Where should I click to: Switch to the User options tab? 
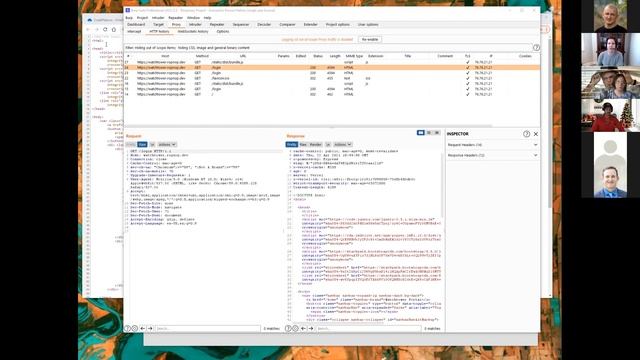tap(368, 24)
